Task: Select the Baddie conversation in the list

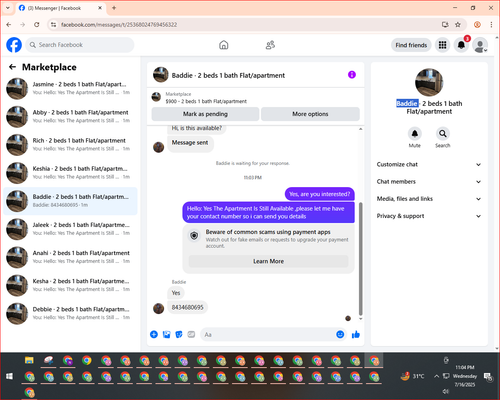Action: (x=70, y=201)
